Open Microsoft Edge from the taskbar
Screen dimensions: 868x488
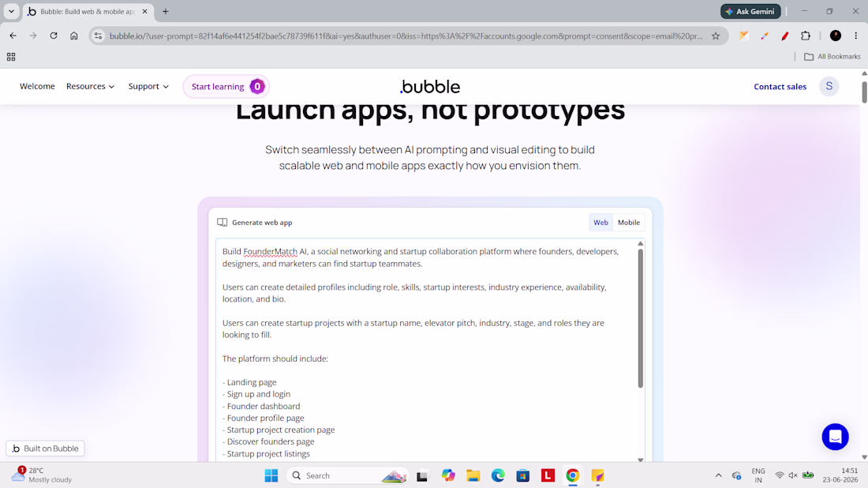coord(498,475)
